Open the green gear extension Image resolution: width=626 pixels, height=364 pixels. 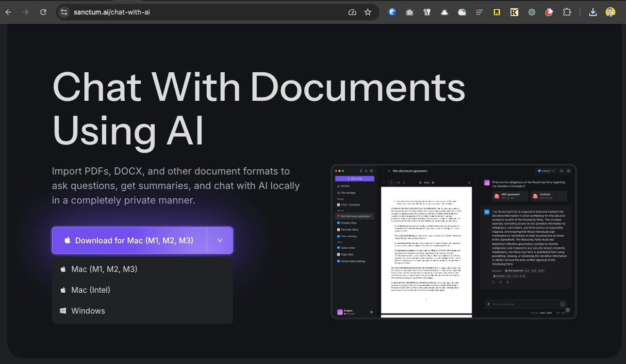coord(532,12)
